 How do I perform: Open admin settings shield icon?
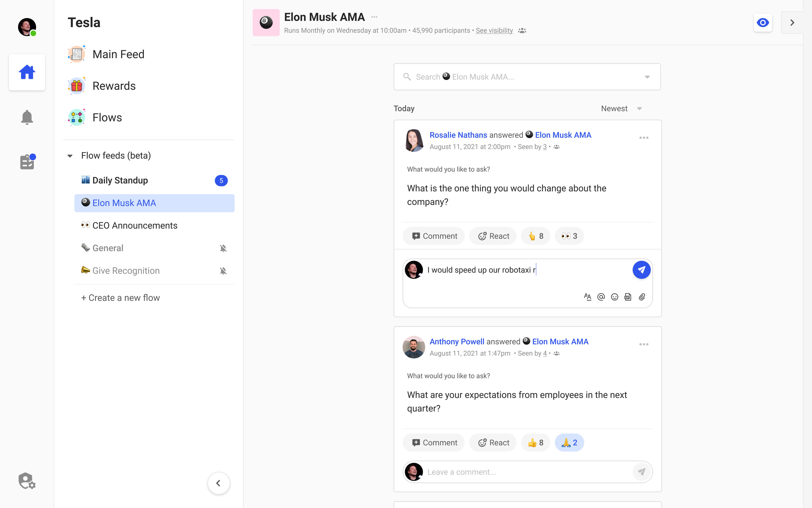click(27, 481)
